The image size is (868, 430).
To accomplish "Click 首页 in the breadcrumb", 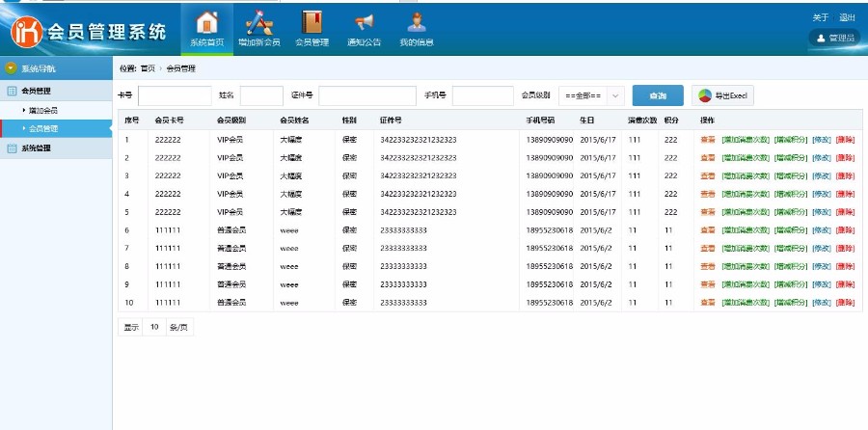I will point(148,68).
